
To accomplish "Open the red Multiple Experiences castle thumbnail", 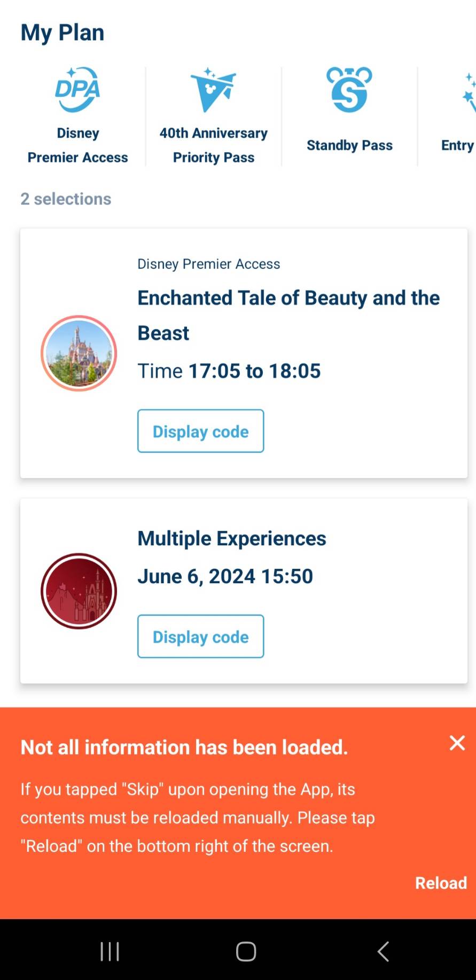I will [79, 591].
